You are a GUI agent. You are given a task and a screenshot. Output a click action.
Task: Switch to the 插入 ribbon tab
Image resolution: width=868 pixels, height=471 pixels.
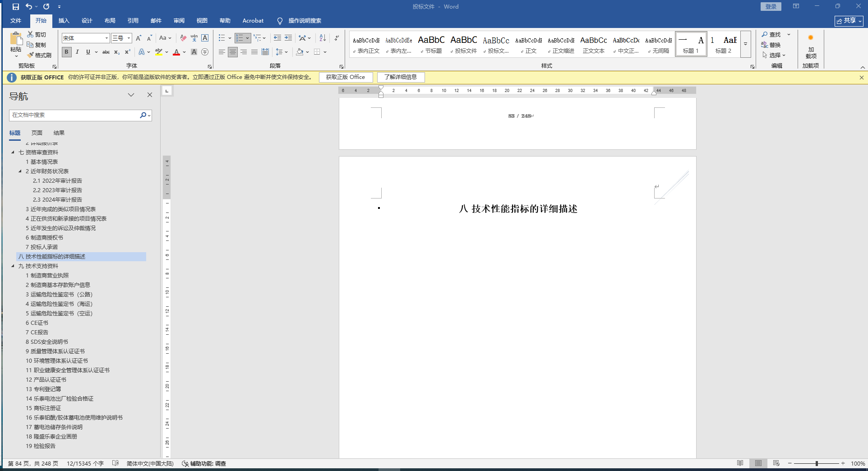64,21
